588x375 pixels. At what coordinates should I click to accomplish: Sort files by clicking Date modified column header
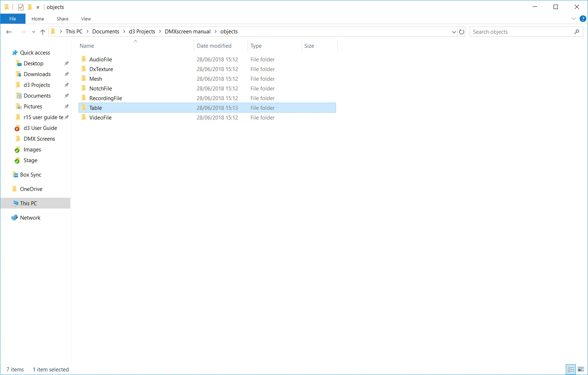click(214, 46)
